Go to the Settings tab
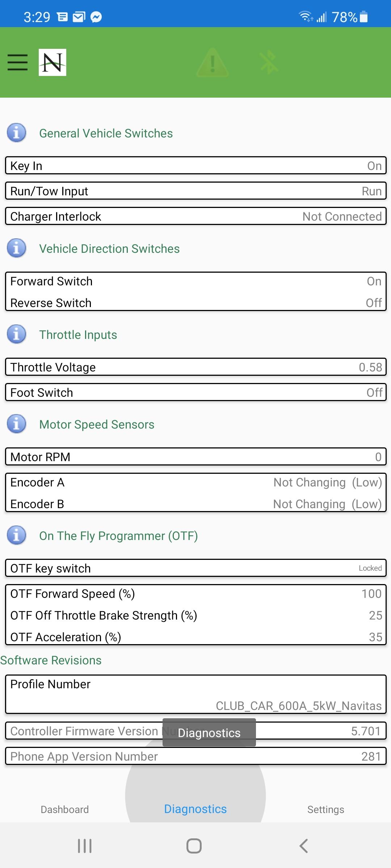 tap(325, 809)
